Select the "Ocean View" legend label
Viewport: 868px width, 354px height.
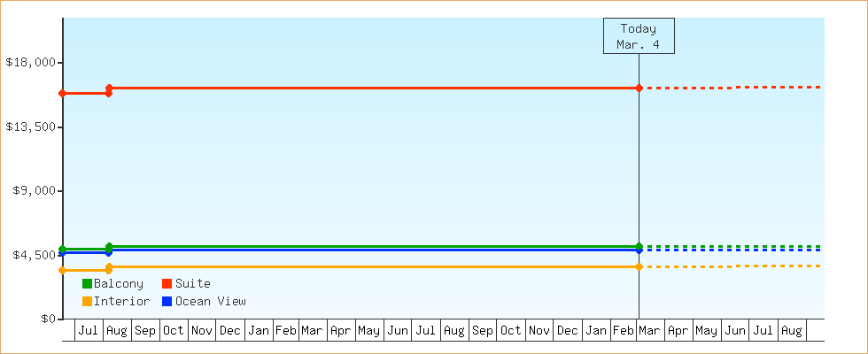tap(211, 302)
